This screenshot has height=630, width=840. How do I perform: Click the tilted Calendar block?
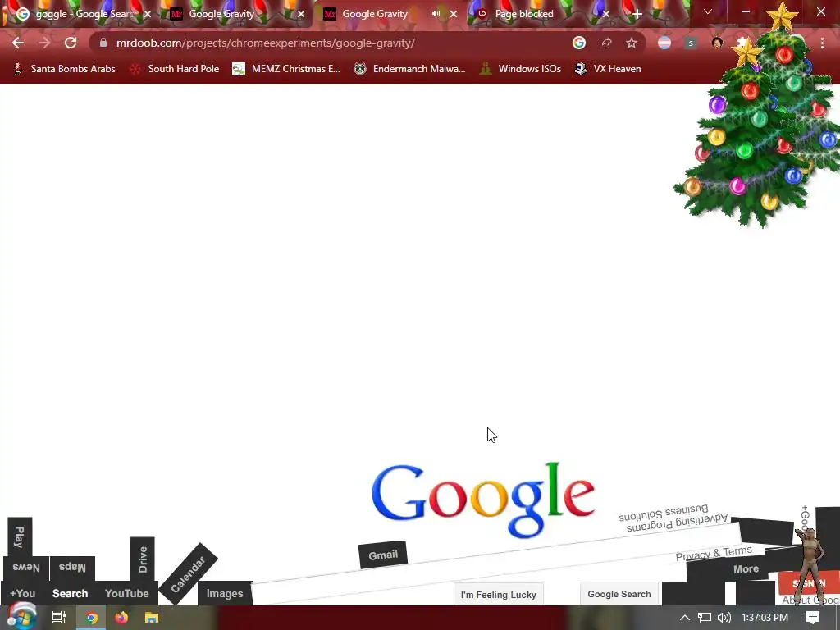click(188, 574)
